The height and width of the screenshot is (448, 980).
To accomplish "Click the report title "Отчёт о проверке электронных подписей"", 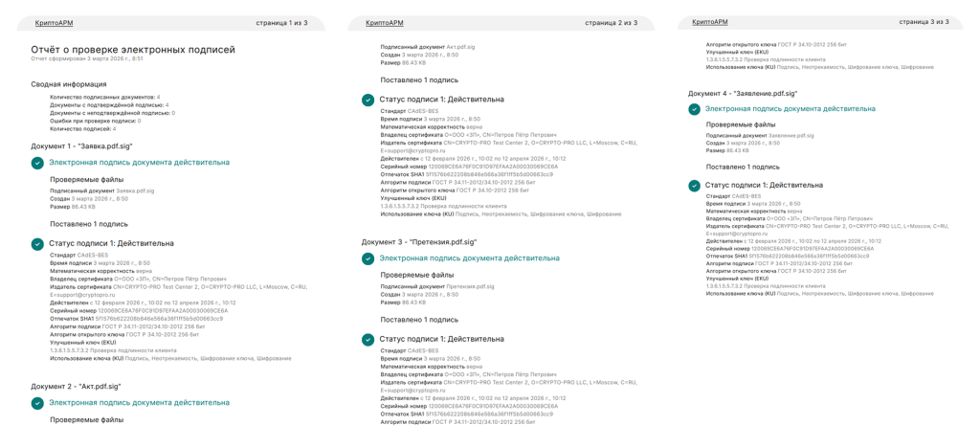I will [133, 48].
